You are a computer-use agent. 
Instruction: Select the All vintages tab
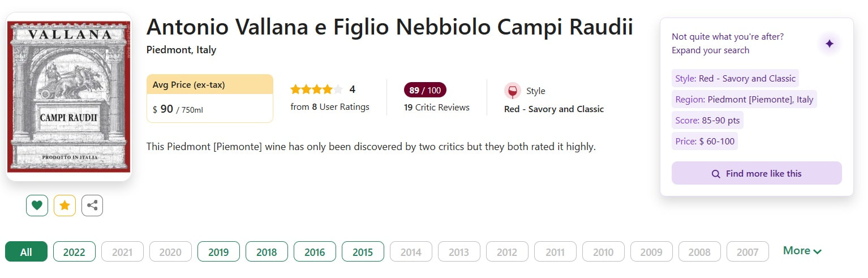[x=26, y=252]
